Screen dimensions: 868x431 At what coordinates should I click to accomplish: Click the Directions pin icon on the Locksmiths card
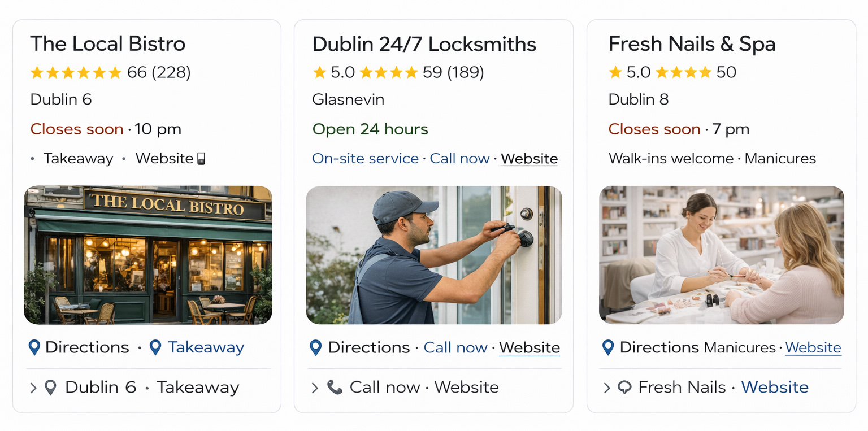click(x=316, y=347)
